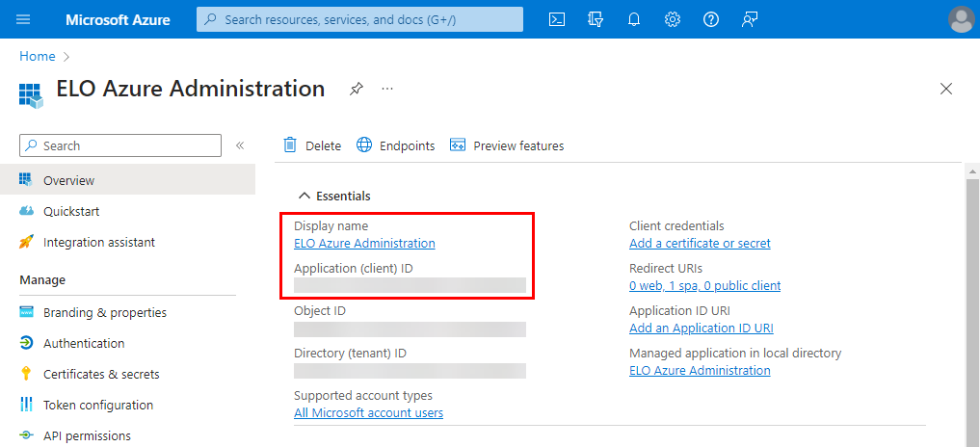The width and height of the screenshot is (980, 447).
Task: Select Overview in the sidebar
Action: 127,180
